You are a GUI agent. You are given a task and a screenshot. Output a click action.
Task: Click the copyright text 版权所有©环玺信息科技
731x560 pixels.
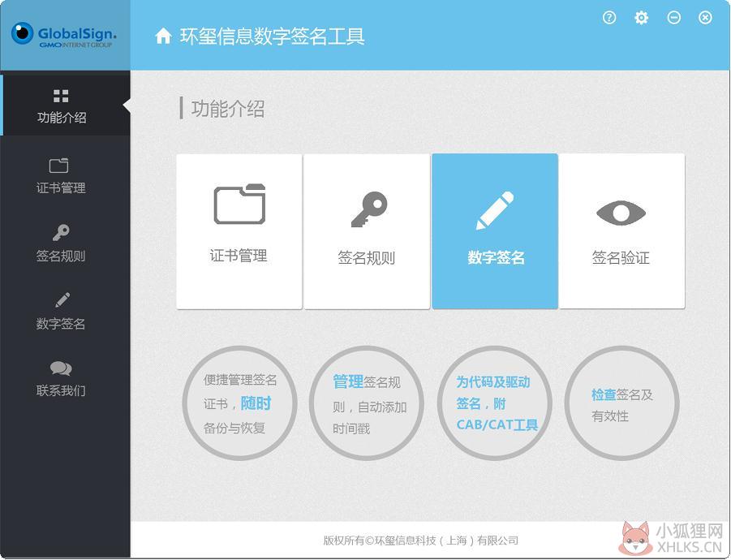pyautogui.click(x=421, y=541)
